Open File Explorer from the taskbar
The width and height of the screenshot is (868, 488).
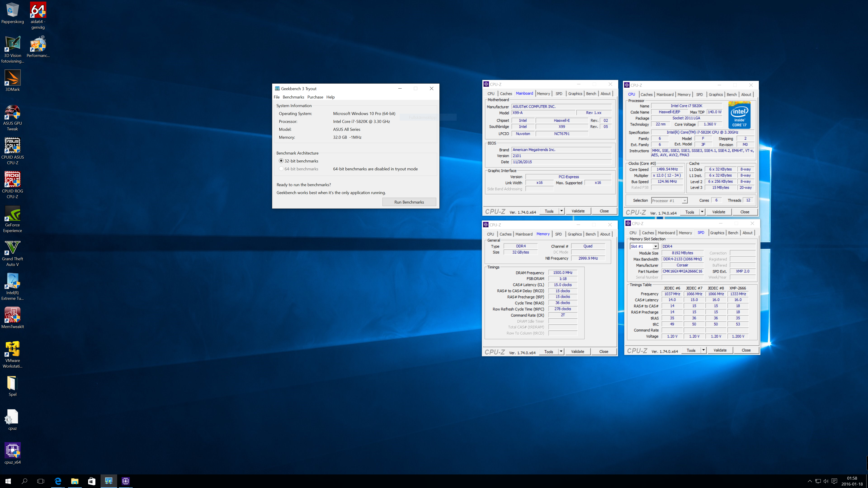pos(75,481)
